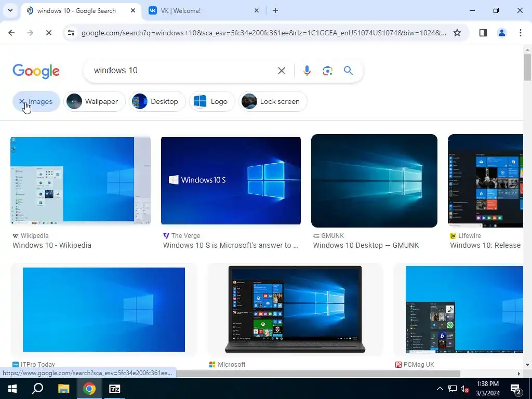Image resolution: width=532 pixels, height=399 pixels.
Task: Open File Explorer from taskbar
Action: (63, 389)
